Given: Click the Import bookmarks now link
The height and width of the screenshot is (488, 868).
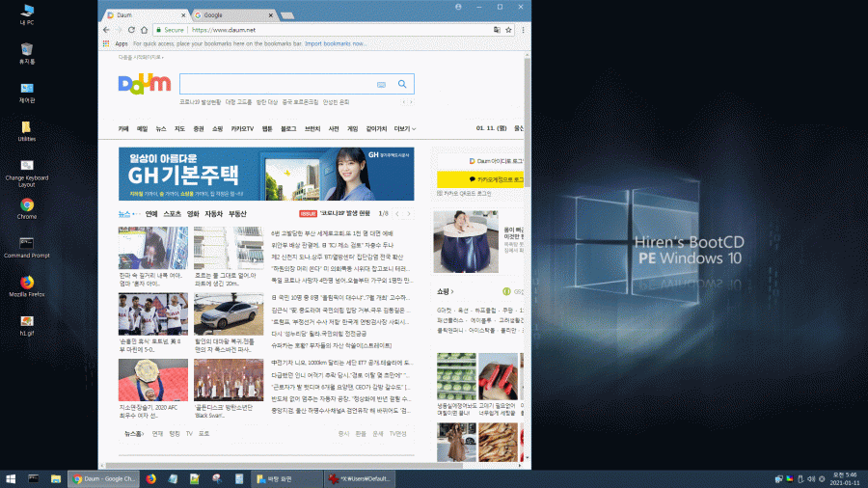Looking at the screenshot, I should point(336,43).
